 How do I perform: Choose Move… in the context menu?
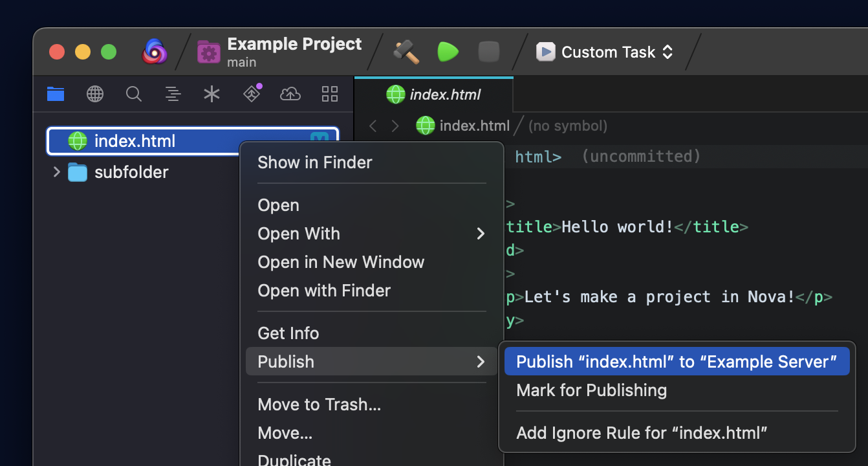coord(285,433)
